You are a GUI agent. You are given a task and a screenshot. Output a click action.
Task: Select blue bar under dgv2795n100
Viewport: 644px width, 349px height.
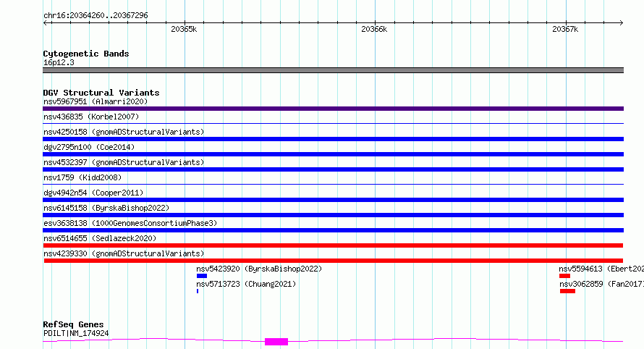333,154
